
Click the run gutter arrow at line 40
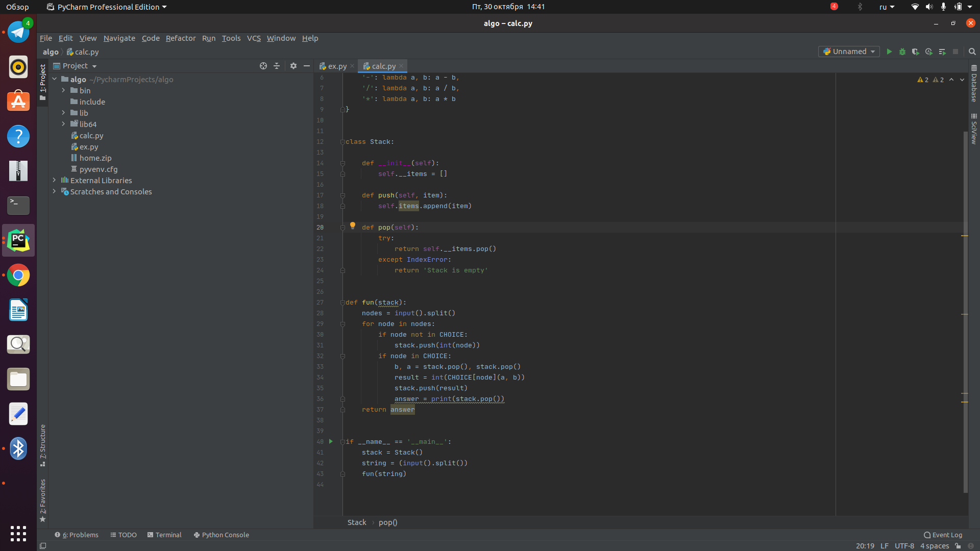tap(331, 441)
